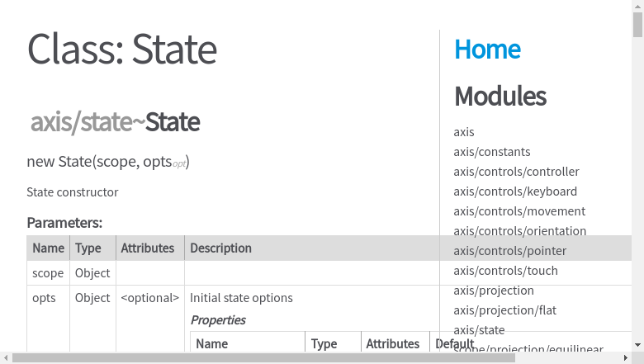
Task: Open axis/controls/controller module
Action: (516, 172)
